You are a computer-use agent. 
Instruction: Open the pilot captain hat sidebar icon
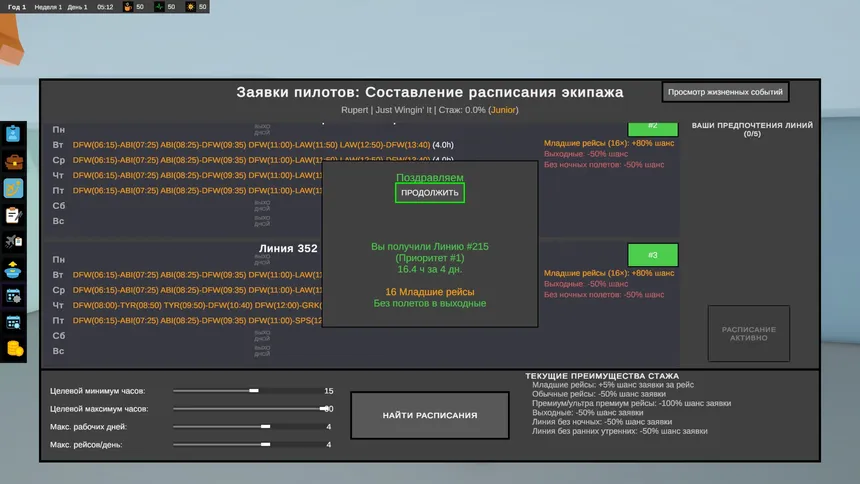13,269
